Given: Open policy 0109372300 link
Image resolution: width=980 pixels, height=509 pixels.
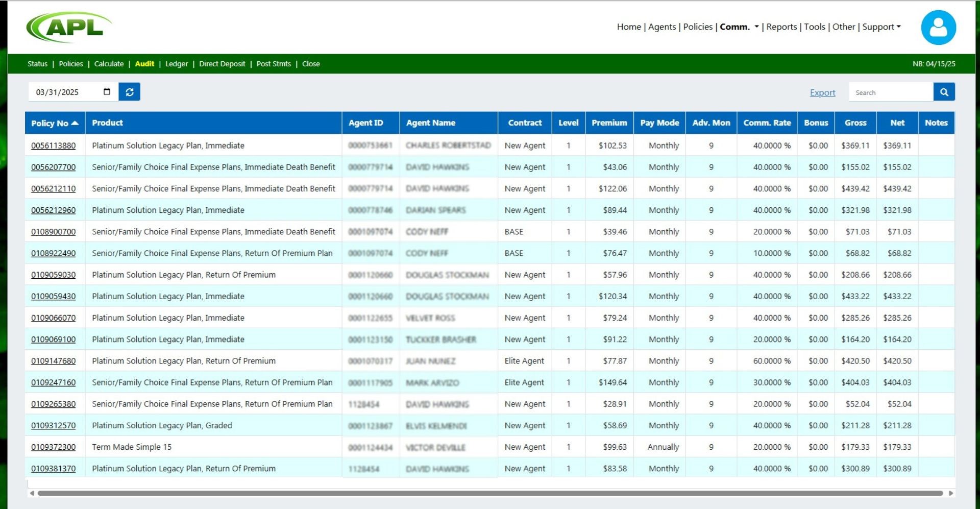Looking at the screenshot, I should click(x=53, y=447).
